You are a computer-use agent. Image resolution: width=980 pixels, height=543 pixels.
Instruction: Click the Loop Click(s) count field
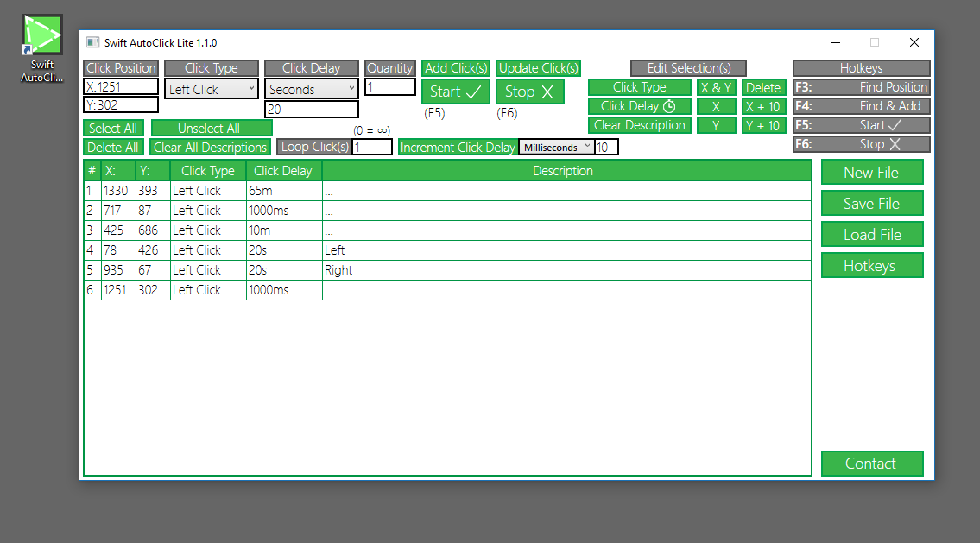tap(372, 147)
